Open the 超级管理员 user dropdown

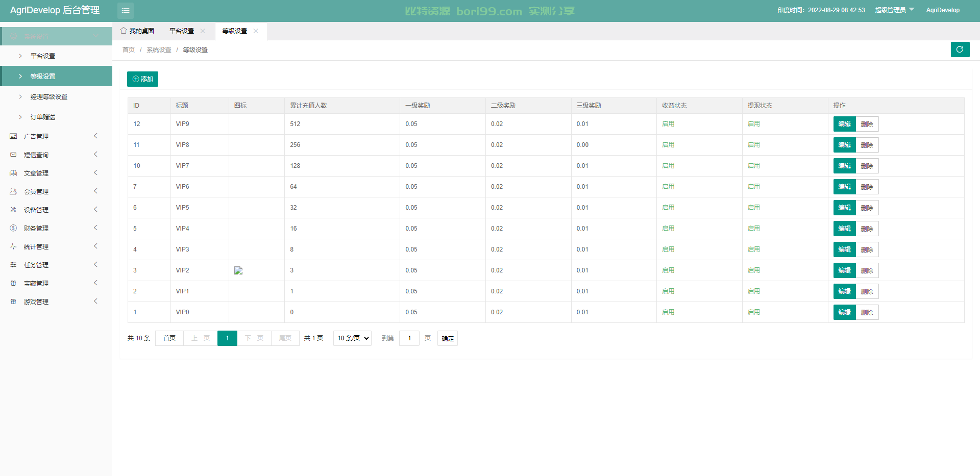pyautogui.click(x=895, y=10)
